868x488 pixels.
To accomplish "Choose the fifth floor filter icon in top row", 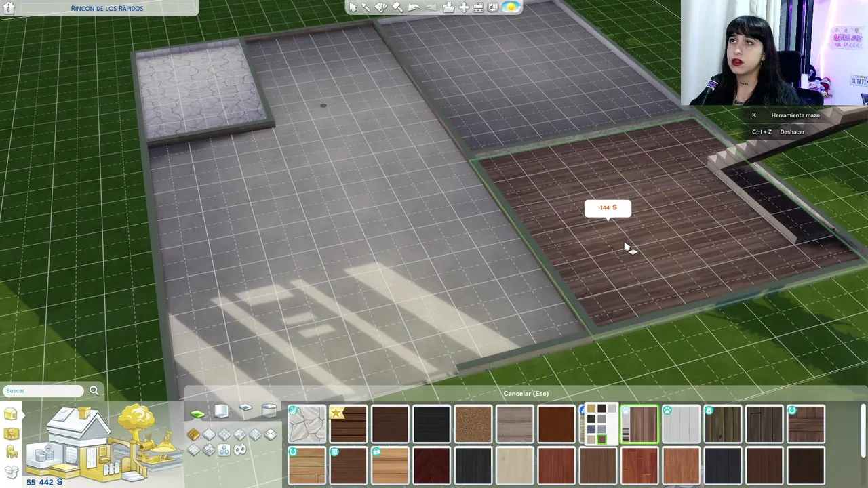I will (255, 434).
